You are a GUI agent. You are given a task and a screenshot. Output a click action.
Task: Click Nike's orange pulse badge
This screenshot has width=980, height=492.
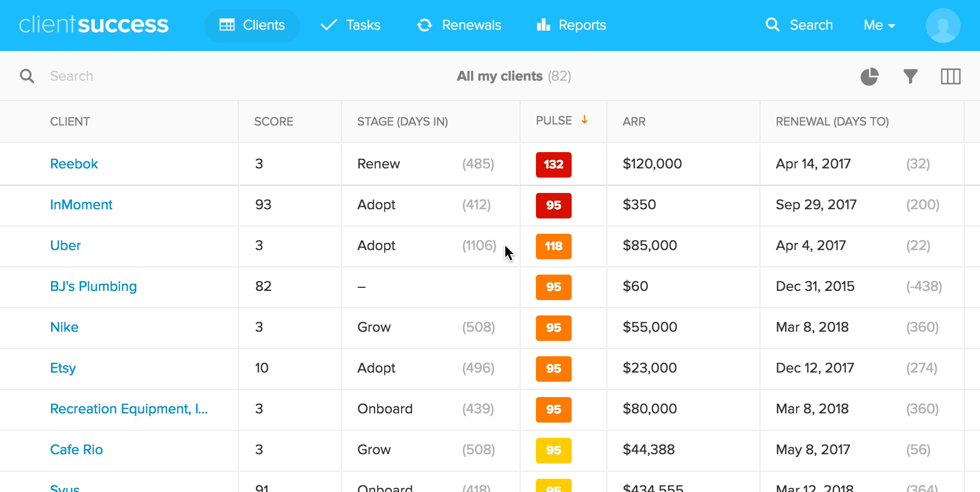pos(554,328)
